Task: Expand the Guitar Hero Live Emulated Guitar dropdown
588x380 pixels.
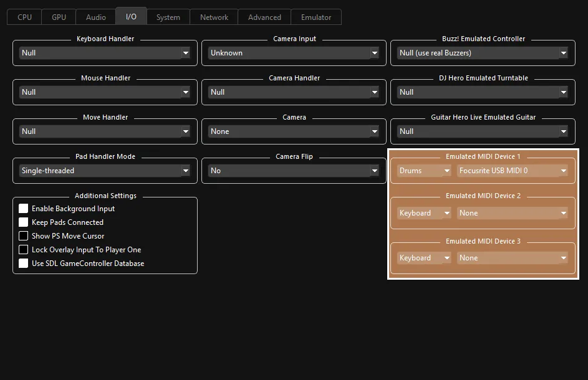Action: pos(482,131)
